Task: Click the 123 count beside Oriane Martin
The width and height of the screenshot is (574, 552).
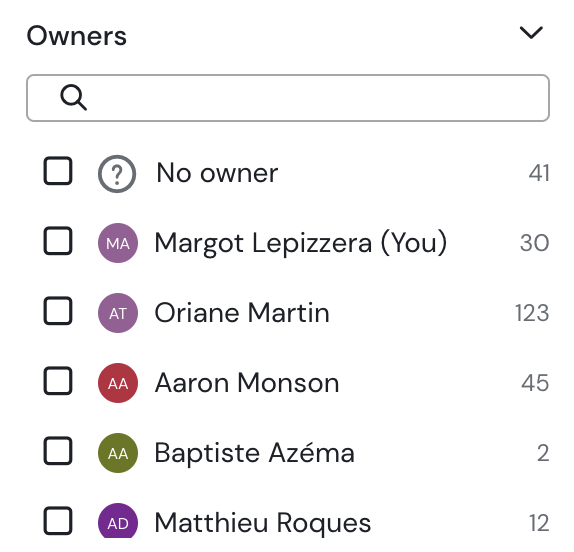Action: [x=532, y=313]
